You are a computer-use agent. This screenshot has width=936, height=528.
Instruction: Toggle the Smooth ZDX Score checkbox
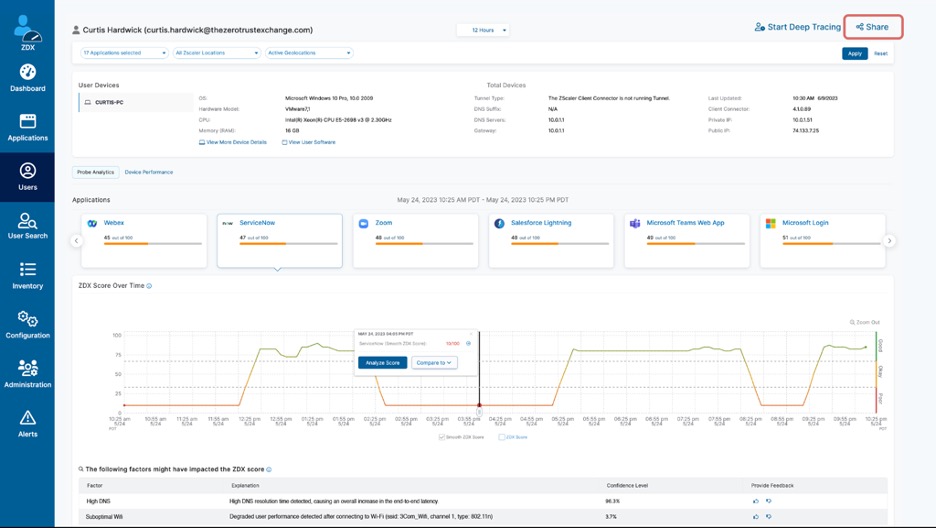point(442,437)
